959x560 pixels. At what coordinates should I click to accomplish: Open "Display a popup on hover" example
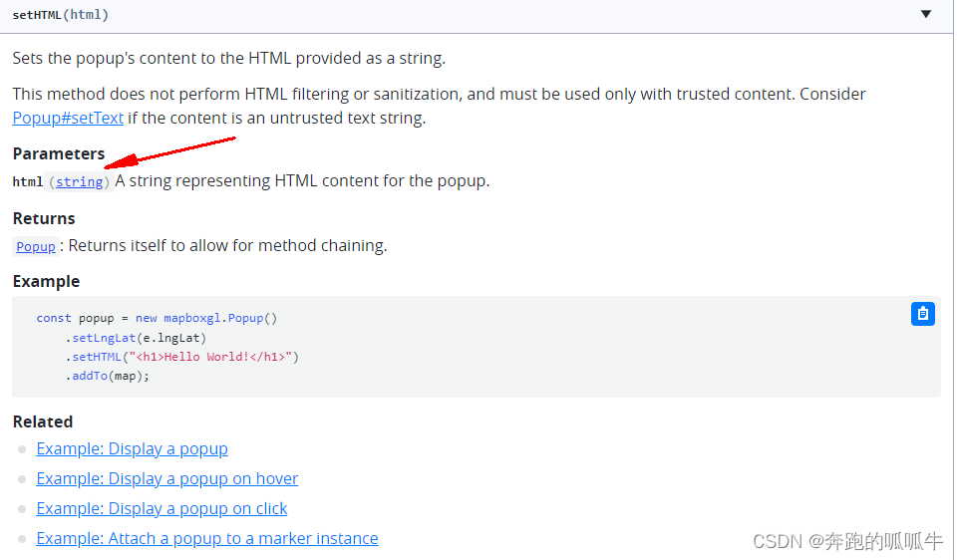(x=166, y=478)
